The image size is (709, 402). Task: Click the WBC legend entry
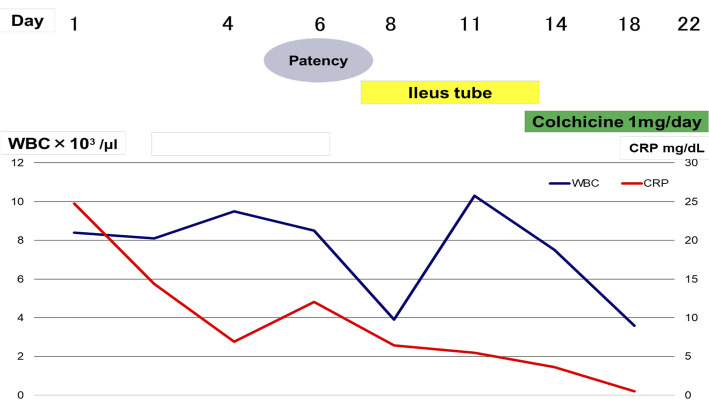pos(574,183)
